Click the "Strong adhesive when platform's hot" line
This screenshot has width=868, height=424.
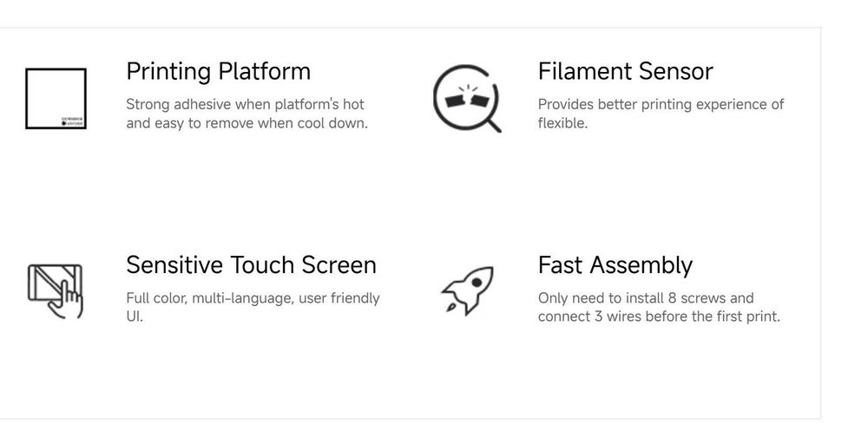pos(247,104)
